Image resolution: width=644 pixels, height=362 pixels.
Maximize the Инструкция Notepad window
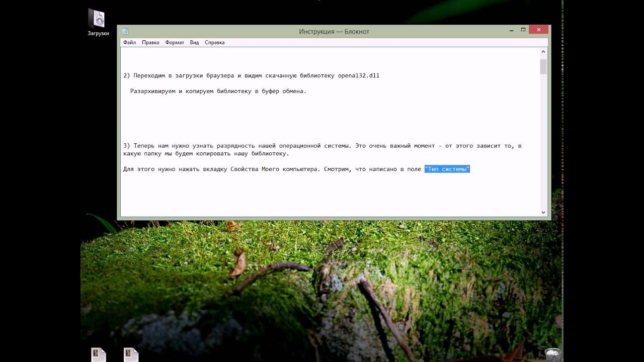523,30
